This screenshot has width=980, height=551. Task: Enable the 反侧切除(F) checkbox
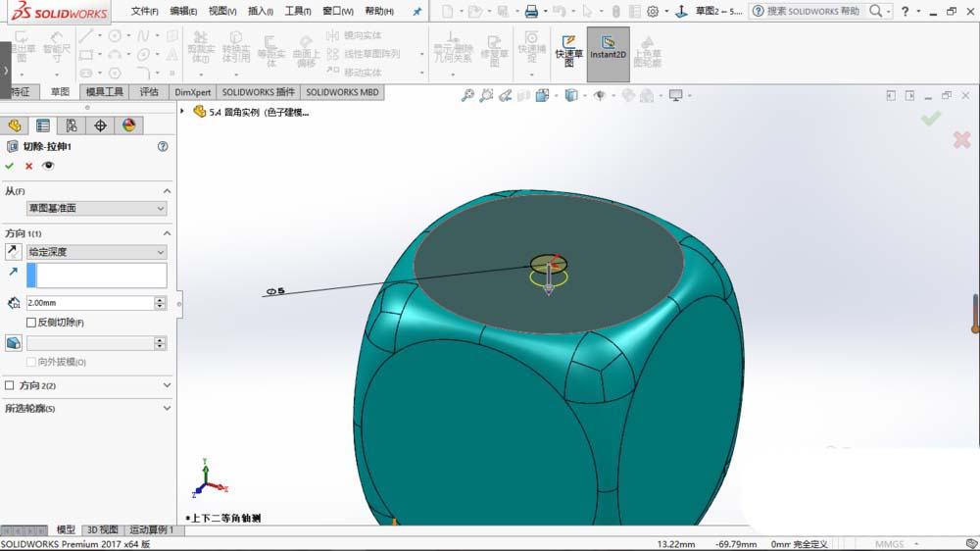(30, 323)
